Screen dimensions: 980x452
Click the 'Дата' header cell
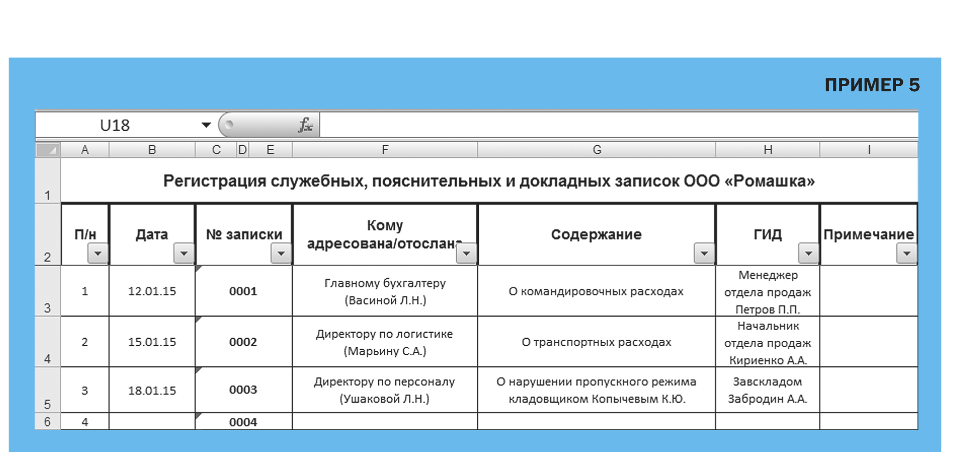pyautogui.click(x=152, y=235)
